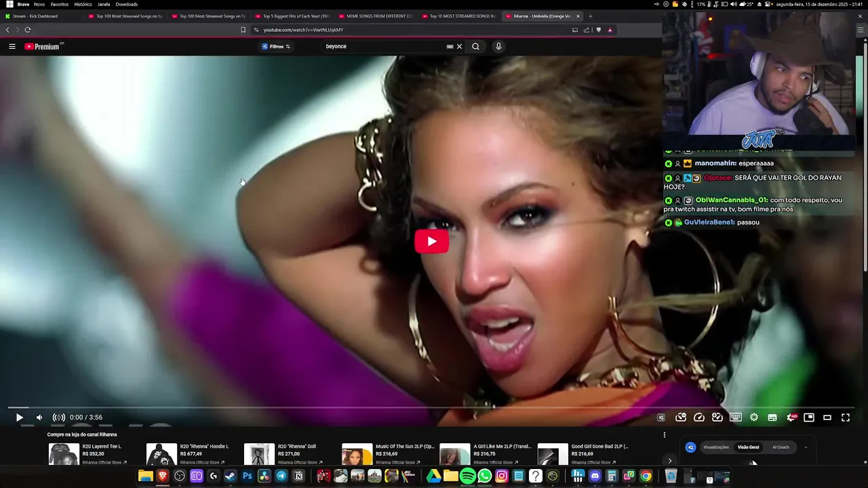
Task: Open the volume control in the system menu bar
Action: [x=734, y=4]
